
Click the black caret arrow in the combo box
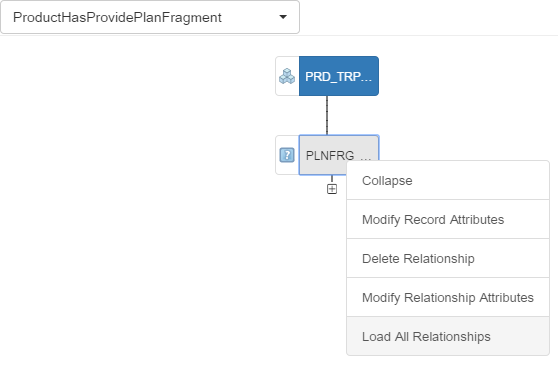(x=283, y=17)
